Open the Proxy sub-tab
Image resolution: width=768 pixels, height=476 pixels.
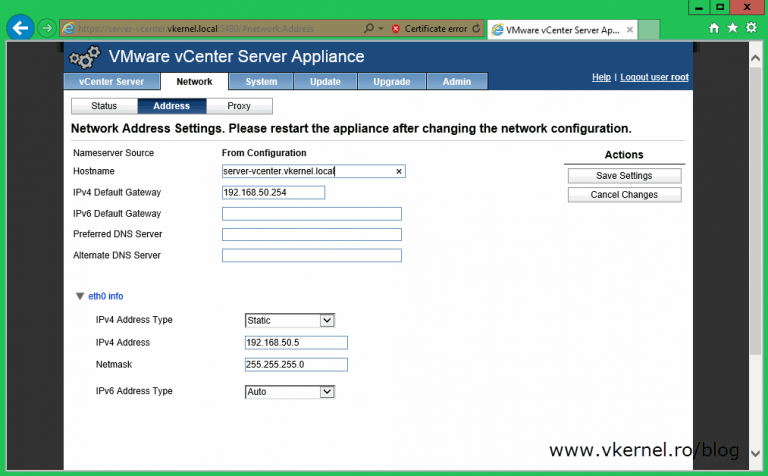point(239,106)
